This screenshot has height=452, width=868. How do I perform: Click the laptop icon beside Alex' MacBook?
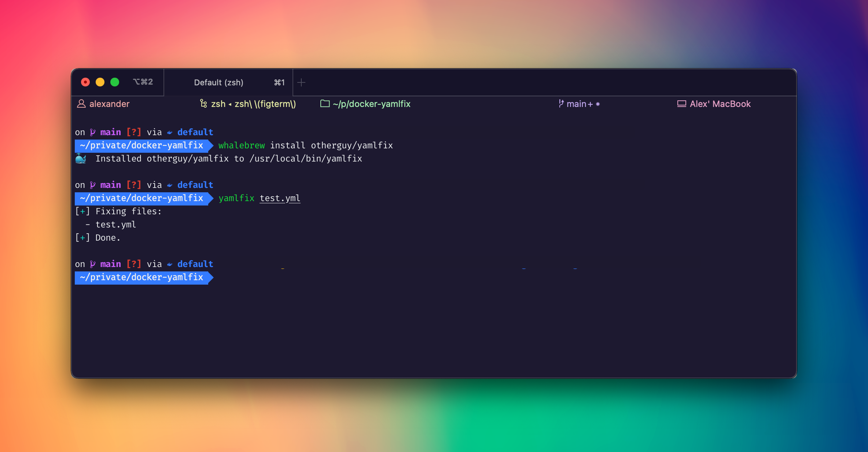click(681, 104)
